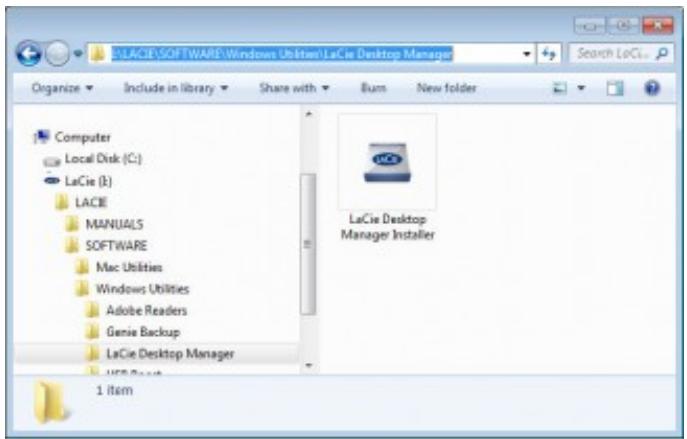Create a New folder
The height and width of the screenshot is (439, 687).
[446, 88]
